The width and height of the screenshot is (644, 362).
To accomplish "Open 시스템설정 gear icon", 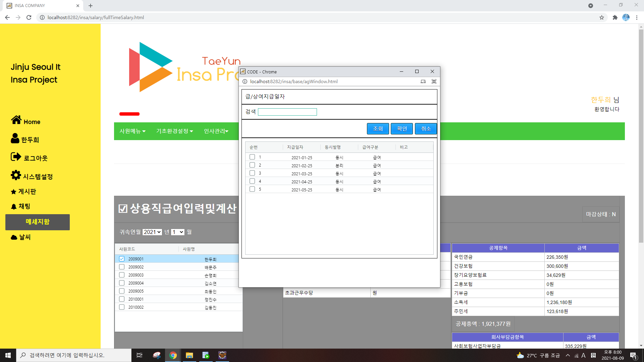I will tap(16, 175).
